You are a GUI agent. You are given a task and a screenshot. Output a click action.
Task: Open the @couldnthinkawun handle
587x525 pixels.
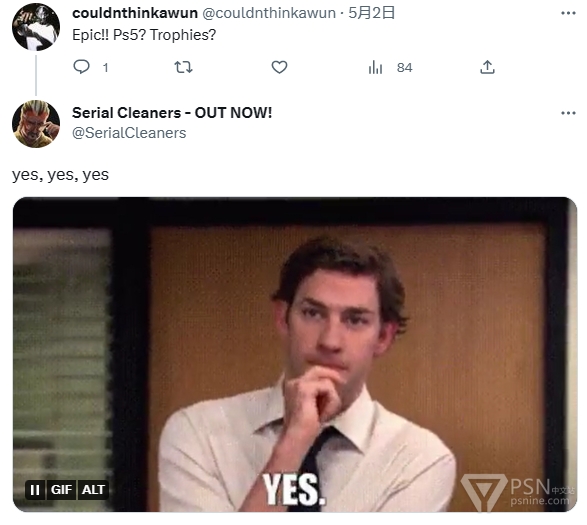tap(269, 13)
